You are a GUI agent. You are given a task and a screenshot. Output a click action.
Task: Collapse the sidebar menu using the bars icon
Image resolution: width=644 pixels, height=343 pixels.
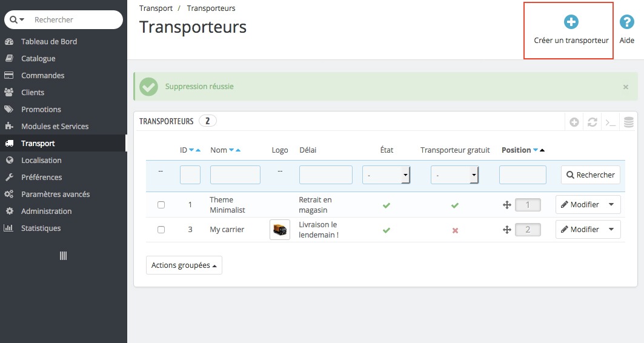tap(63, 256)
